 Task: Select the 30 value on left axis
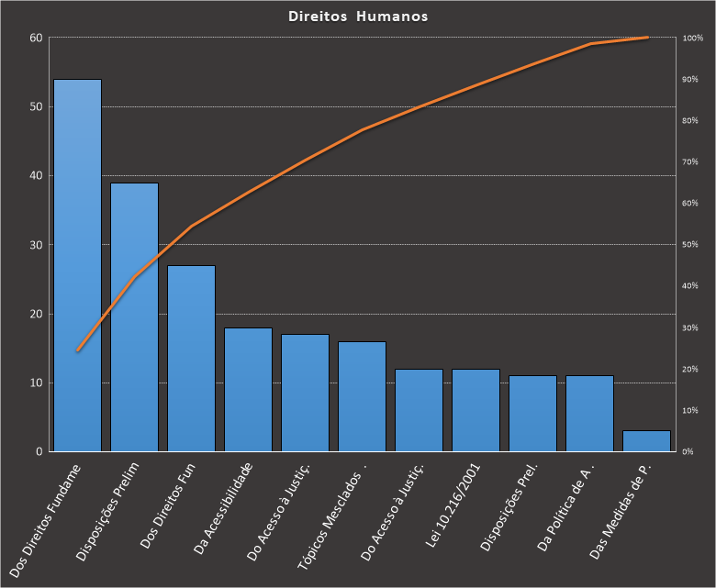36,245
